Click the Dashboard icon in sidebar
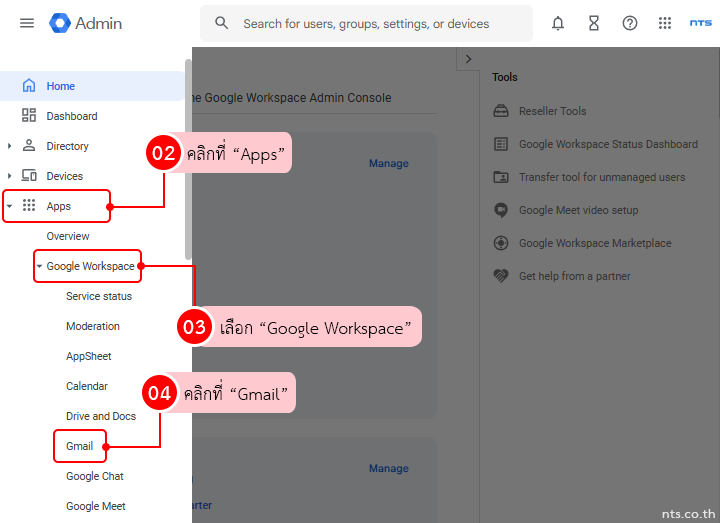Image resolution: width=720 pixels, height=523 pixels. [29, 115]
